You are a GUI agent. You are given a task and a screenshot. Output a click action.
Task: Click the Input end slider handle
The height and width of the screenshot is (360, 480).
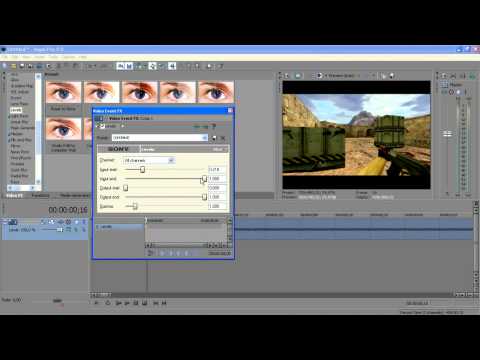click(204, 179)
